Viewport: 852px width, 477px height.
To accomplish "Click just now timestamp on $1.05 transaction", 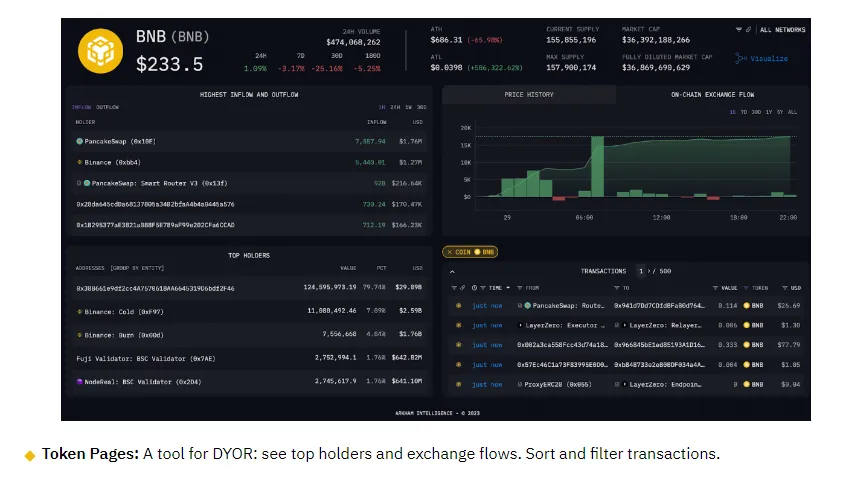I will click(487, 365).
